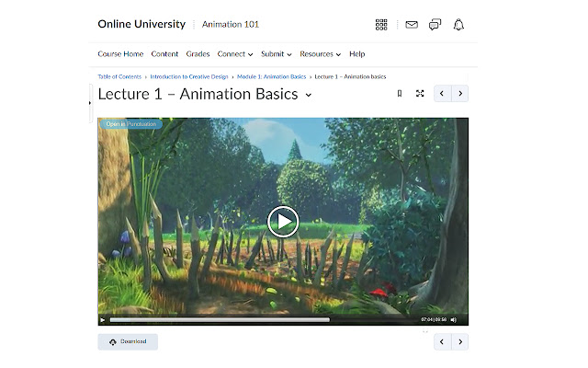
Task: Click Module 1: Animation Basics breadcrumb
Action: [272, 76]
